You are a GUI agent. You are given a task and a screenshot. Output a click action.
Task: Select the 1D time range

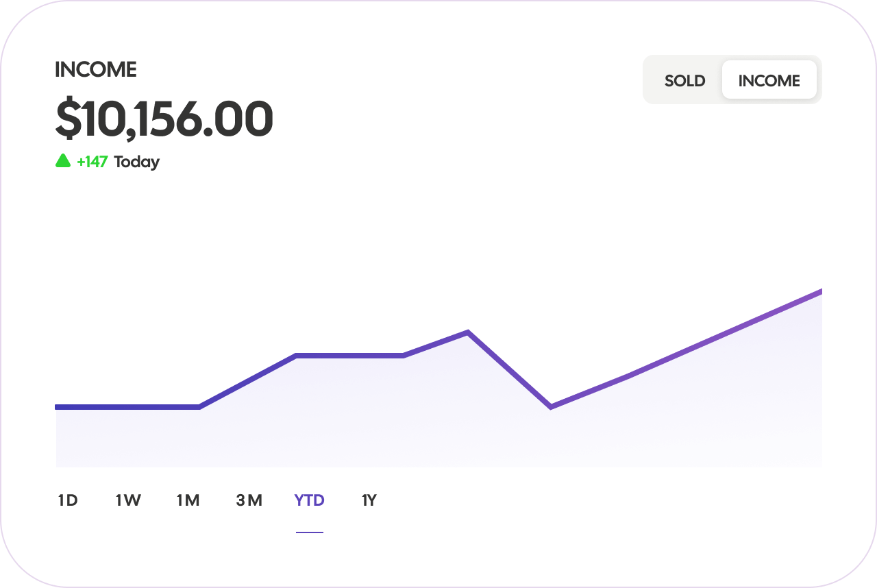pyautogui.click(x=68, y=500)
